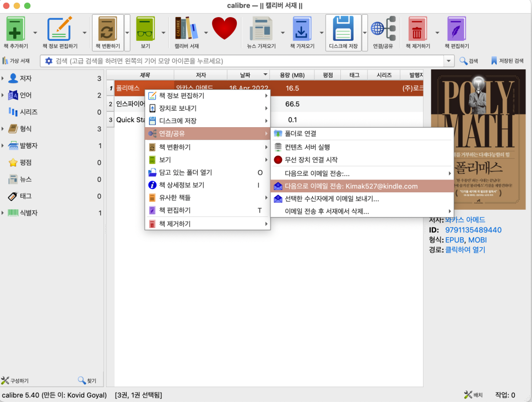Click the Convert books toolbar icon
Screen dimensions: 532x402
click(x=107, y=29)
